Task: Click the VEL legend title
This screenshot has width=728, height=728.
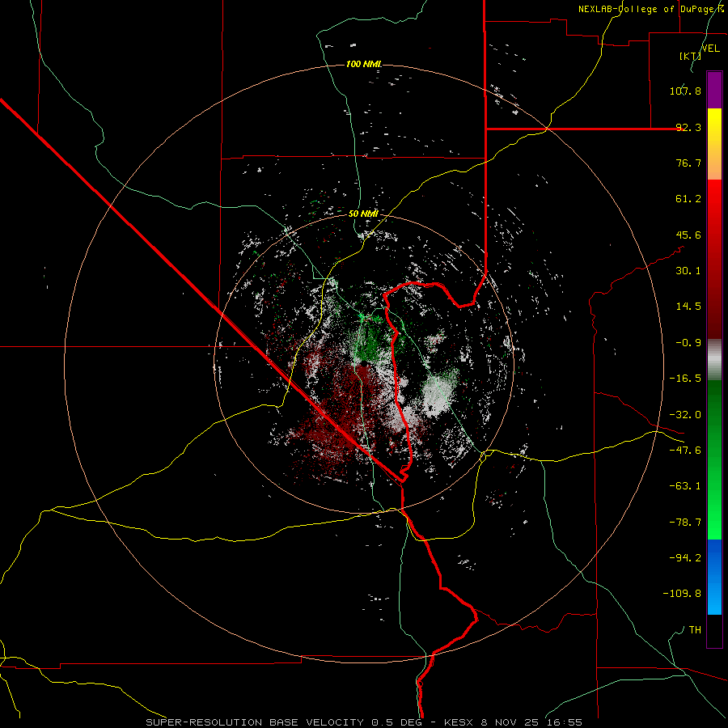Action: [x=710, y=49]
